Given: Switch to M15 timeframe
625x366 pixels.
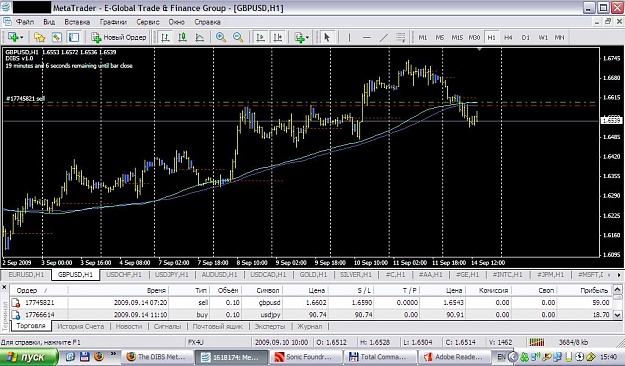Looking at the screenshot, I should (457, 37).
